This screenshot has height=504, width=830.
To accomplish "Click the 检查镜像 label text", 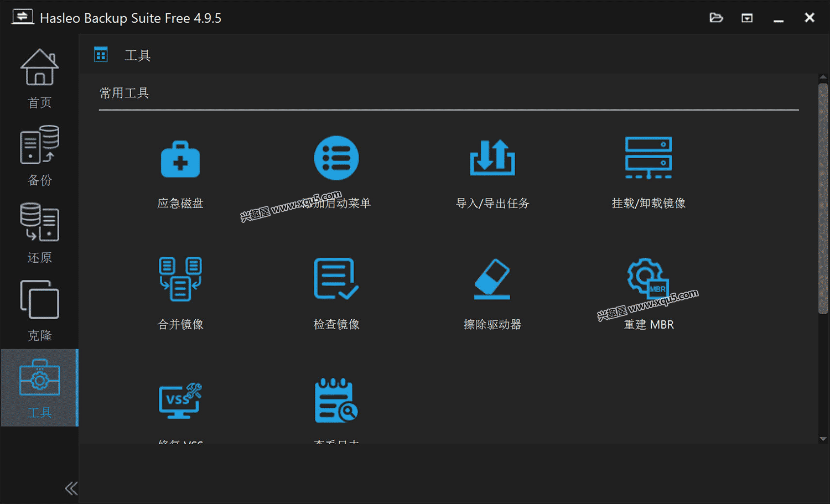I will (x=336, y=324).
